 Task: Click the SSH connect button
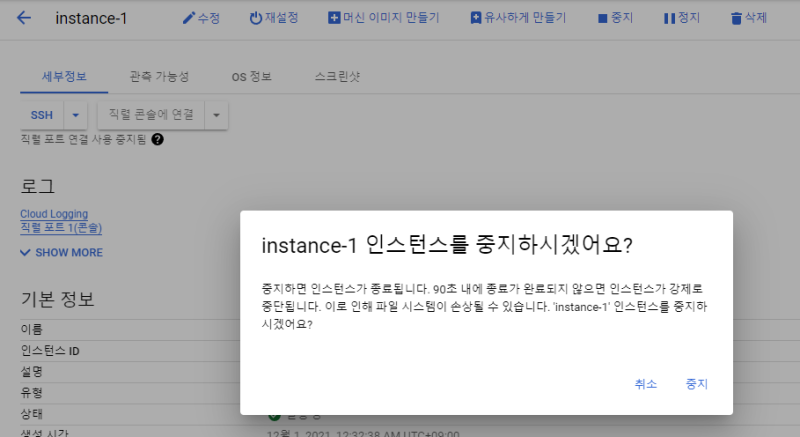pyautogui.click(x=42, y=115)
